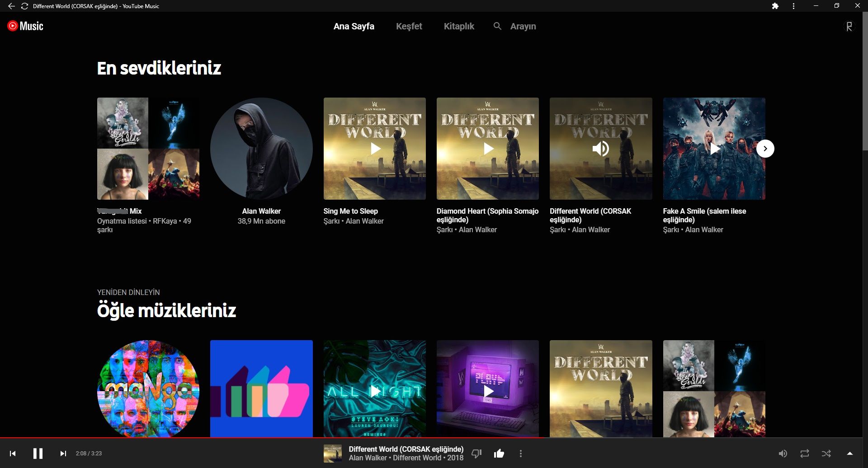Viewport: 868px width, 468px height.
Task: Click the Öğle müzikleriniz heading
Action: (x=166, y=311)
